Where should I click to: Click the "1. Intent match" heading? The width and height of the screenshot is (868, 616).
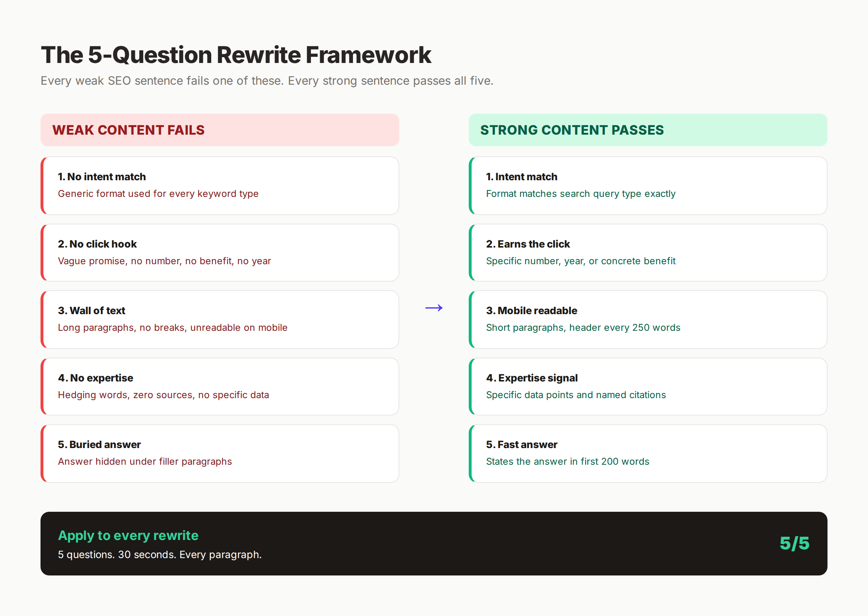click(522, 177)
